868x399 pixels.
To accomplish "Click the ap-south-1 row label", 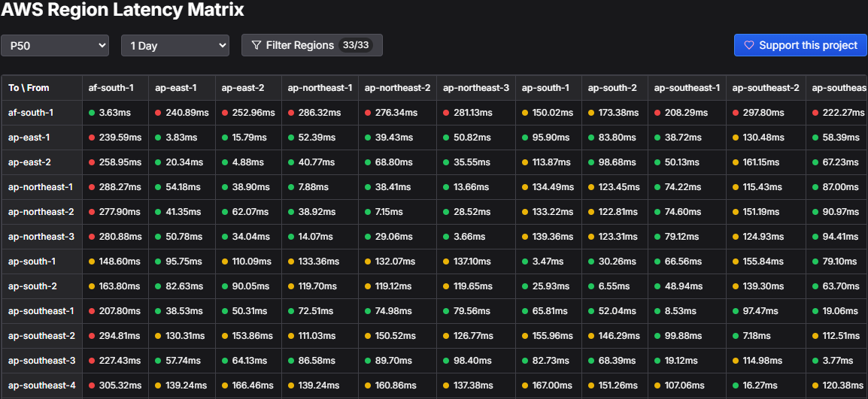I will point(42,261).
